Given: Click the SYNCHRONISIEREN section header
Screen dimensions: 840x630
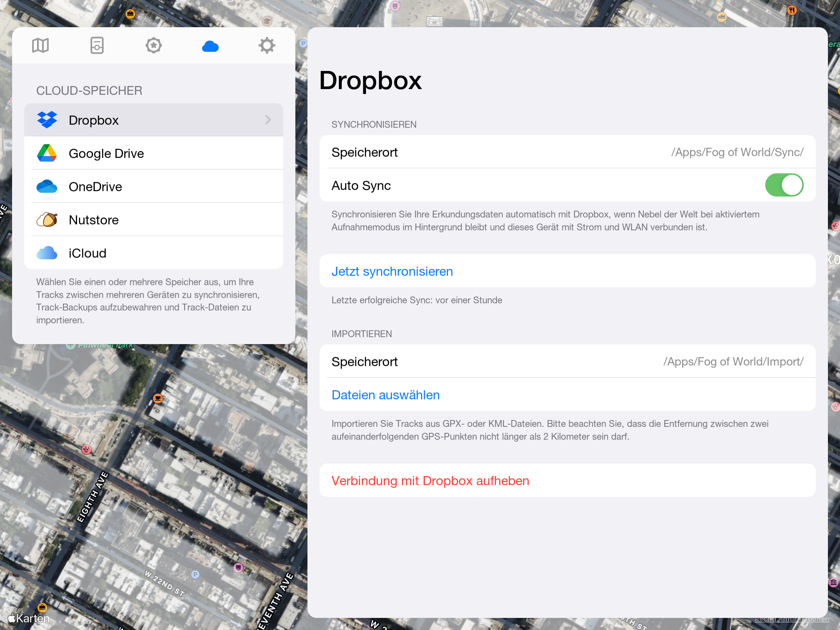Looking at the screenshot, I should pyautogui.click(x=374, y=125).
